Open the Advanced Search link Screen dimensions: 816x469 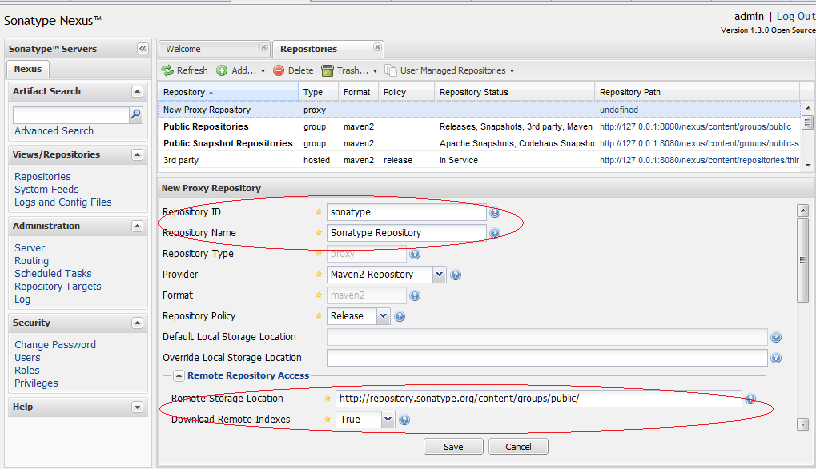(x=54, y=131)
